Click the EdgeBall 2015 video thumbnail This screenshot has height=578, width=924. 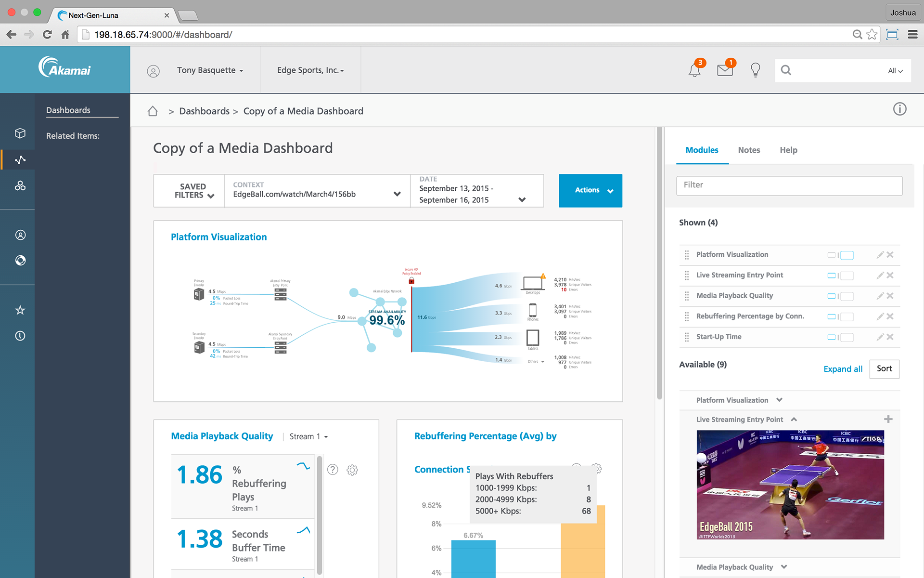[790, 485]
